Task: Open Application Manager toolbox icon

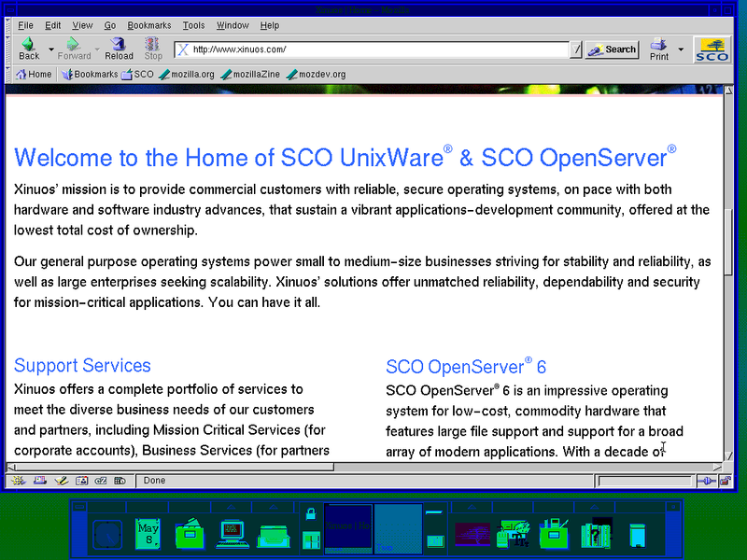Action: pyautogui.click(x=554, y=533)
